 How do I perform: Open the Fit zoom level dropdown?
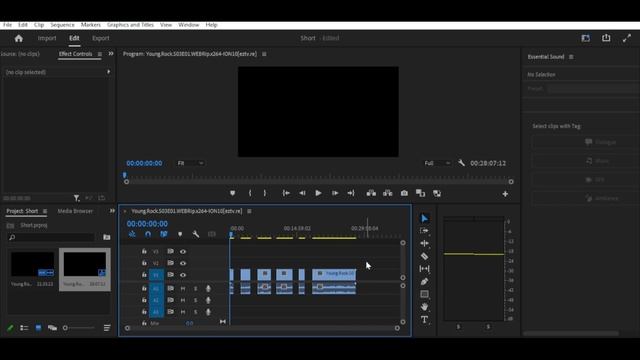pos(191,163)
